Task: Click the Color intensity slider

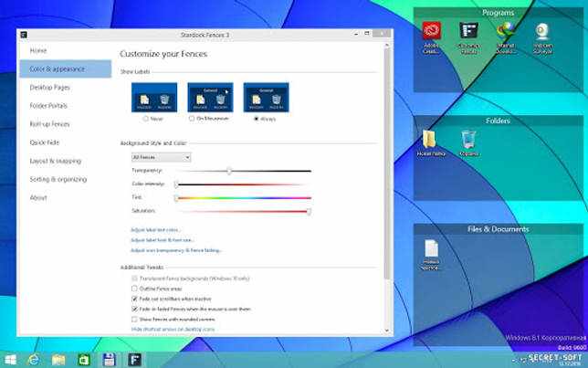Action: tap(244, 184)
